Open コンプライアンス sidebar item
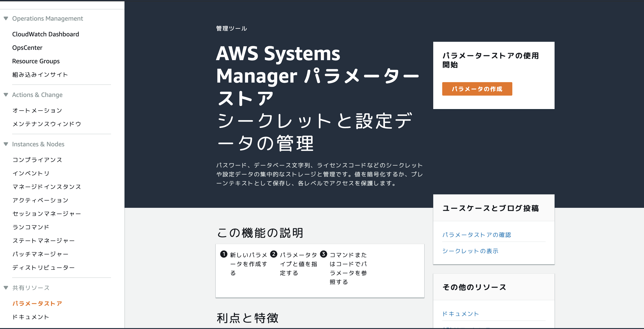 [x=37, y=160]
